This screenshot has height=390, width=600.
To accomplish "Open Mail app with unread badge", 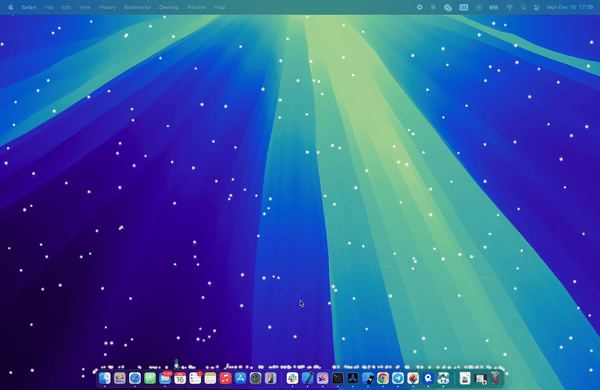I will coord(165,378).
